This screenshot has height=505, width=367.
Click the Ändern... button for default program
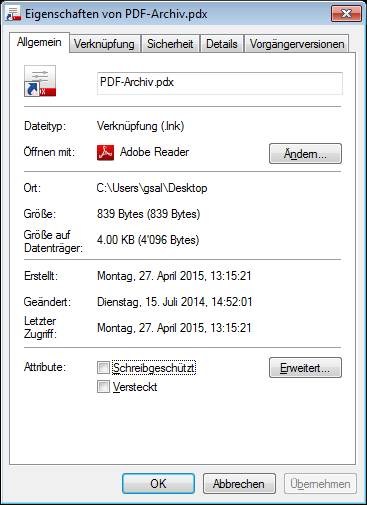305,154
